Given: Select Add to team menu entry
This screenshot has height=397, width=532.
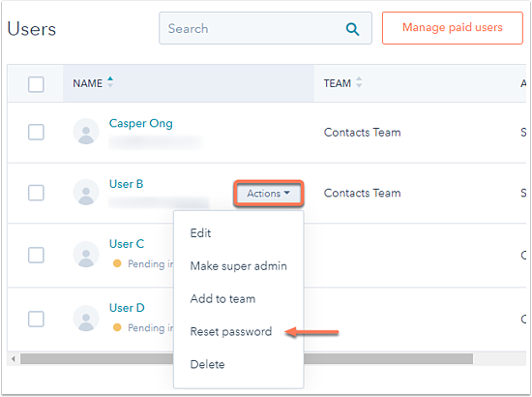Looking at the screenshot, I should click(x=222, y=299).
